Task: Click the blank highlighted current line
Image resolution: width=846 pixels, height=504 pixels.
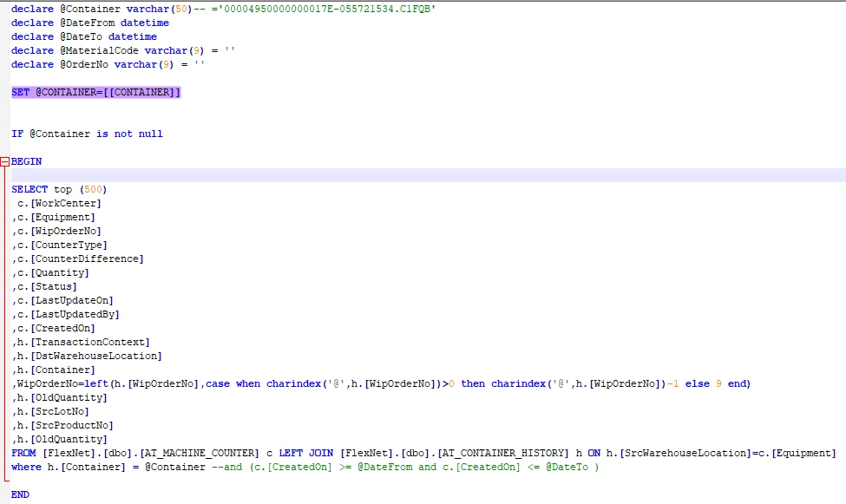Action: (x=429, y=175)
